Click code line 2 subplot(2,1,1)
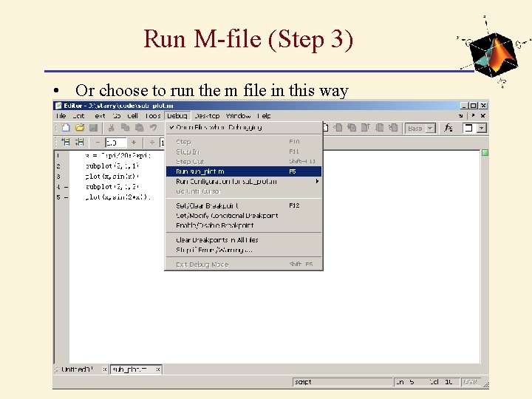 click(112, 166)
